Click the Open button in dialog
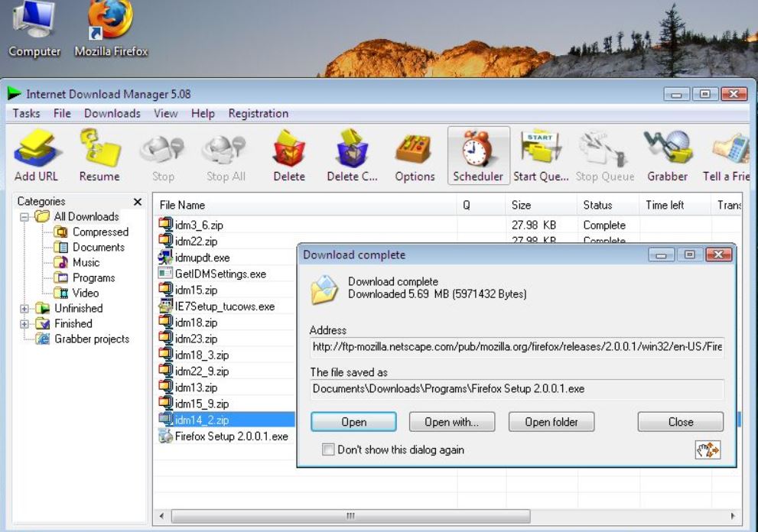Screen dimensions: 758x532 point(354,422)
